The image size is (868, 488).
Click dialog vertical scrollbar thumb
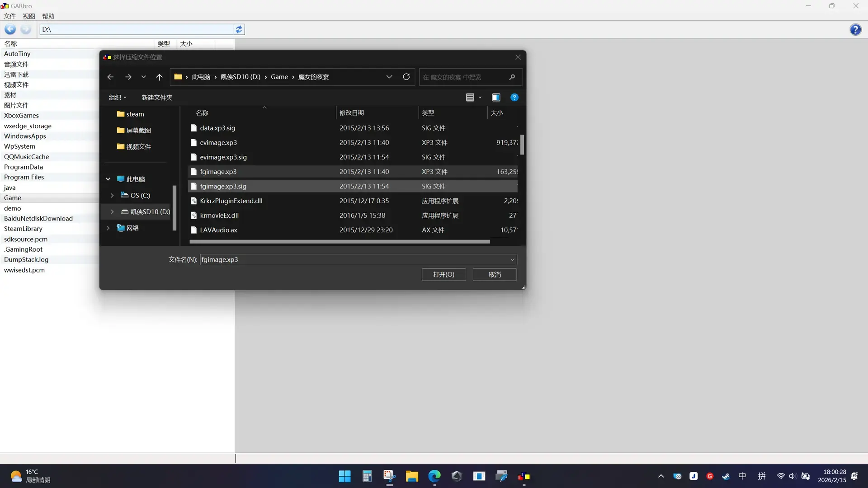click(x=522, y=145)
